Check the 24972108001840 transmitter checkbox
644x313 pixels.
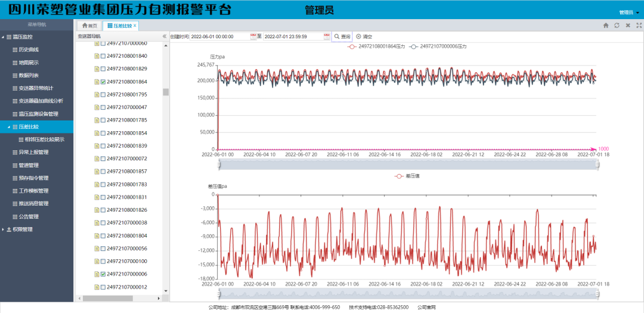click(103, 56)
